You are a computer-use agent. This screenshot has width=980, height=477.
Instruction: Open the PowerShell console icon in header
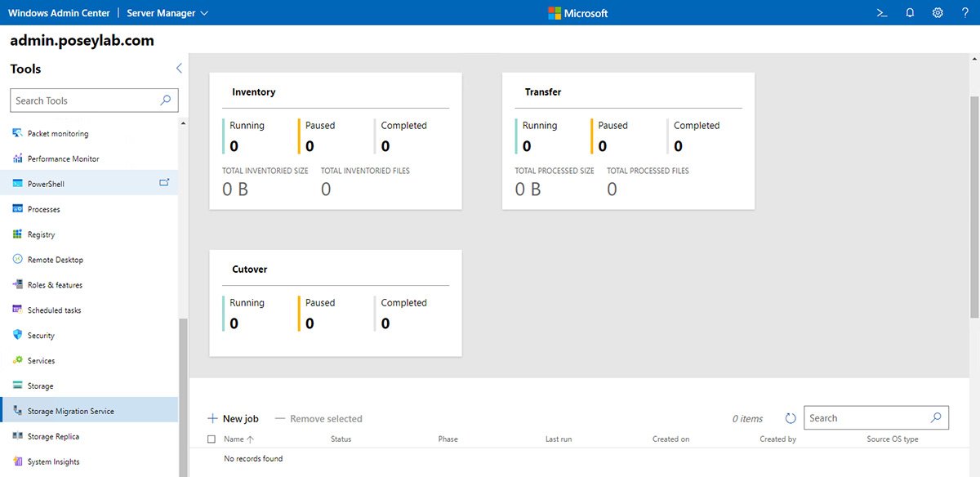pos(881,13)
